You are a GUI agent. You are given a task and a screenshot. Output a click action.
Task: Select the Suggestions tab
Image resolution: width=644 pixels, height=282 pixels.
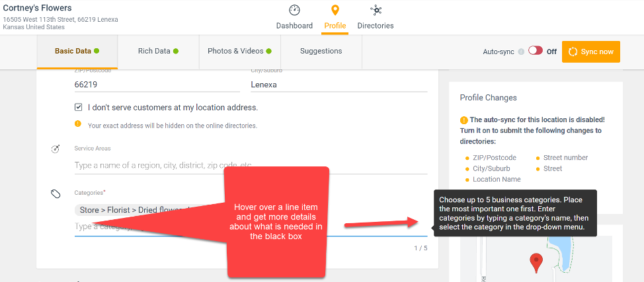click(x=321, y=51)
